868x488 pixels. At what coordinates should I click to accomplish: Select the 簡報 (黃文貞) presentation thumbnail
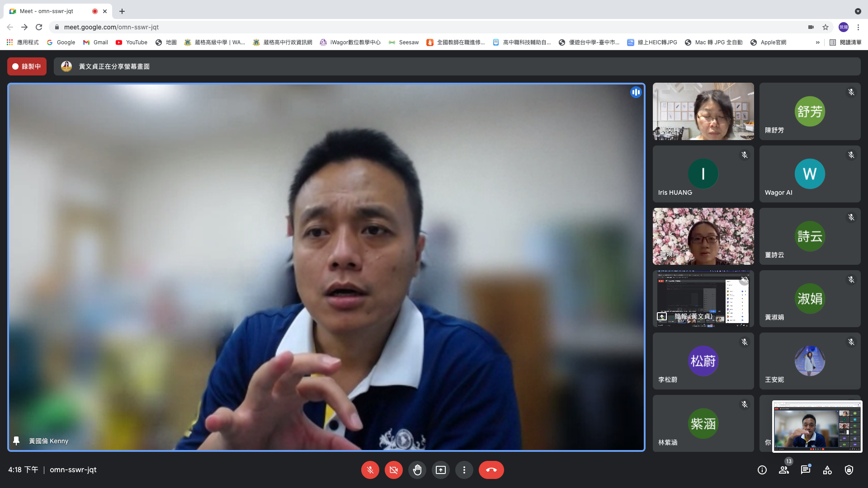703,298
